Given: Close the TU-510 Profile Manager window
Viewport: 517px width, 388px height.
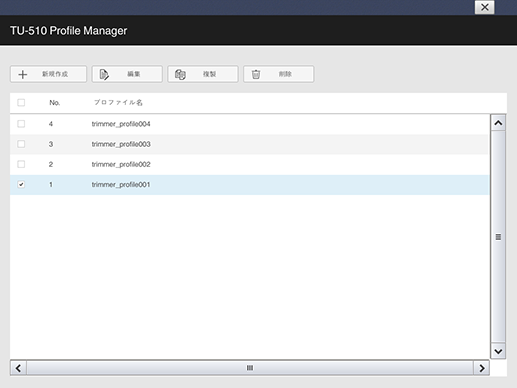Looking at the screenshot, I should click(x=484, y=7).
